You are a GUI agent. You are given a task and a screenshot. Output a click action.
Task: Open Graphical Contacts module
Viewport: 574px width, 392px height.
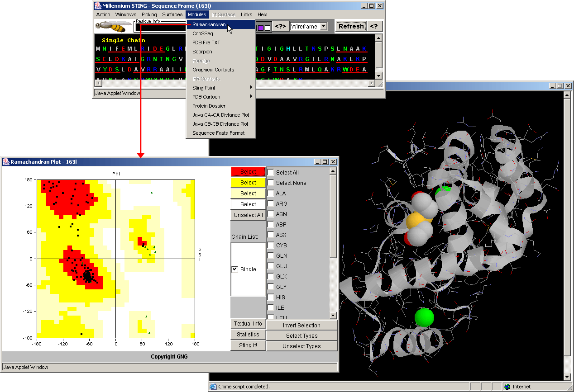point(221,70)
